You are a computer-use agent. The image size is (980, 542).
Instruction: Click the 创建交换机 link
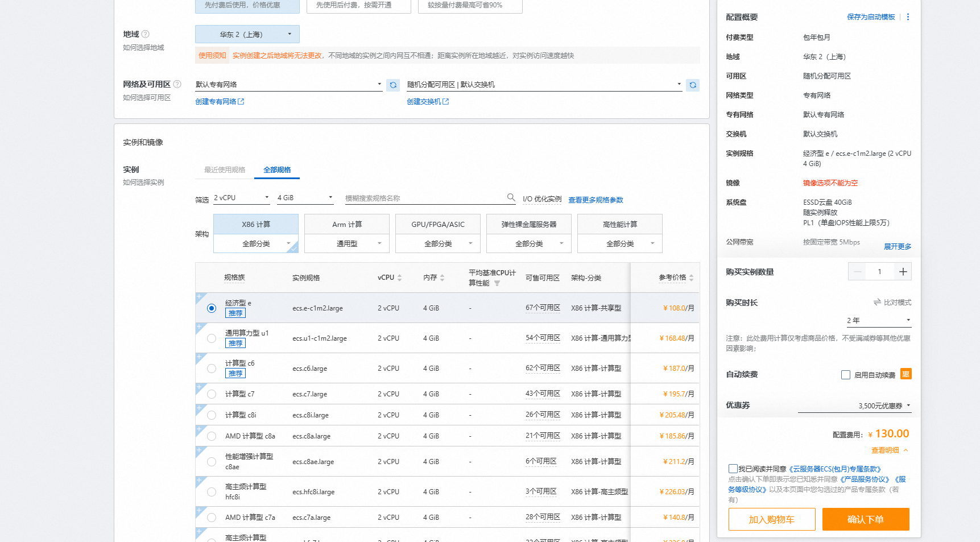[x=428, y=102]
